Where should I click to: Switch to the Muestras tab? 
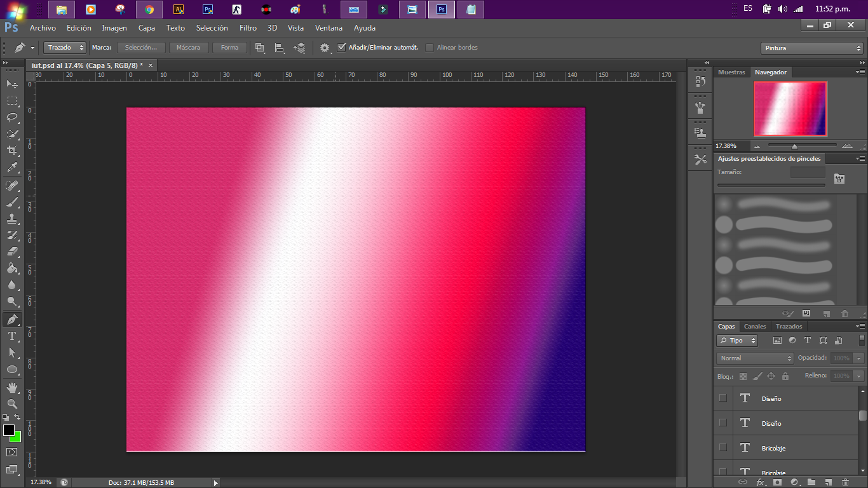coord(731,72)
